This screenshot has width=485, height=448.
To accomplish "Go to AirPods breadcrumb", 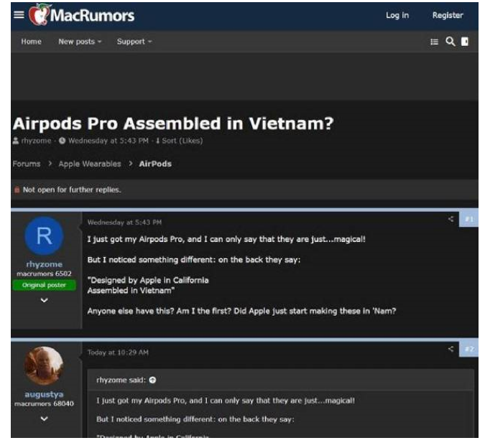I will [155, 164].
